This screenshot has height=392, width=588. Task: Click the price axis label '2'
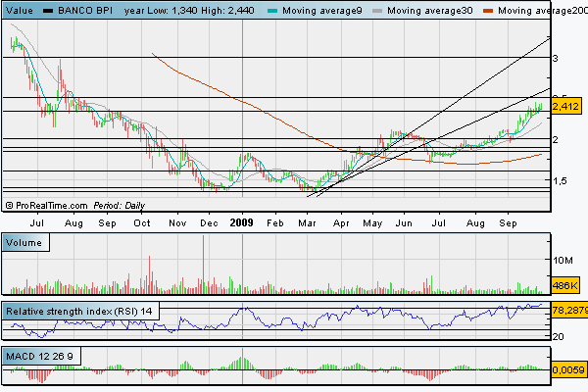tap(555, 139)
